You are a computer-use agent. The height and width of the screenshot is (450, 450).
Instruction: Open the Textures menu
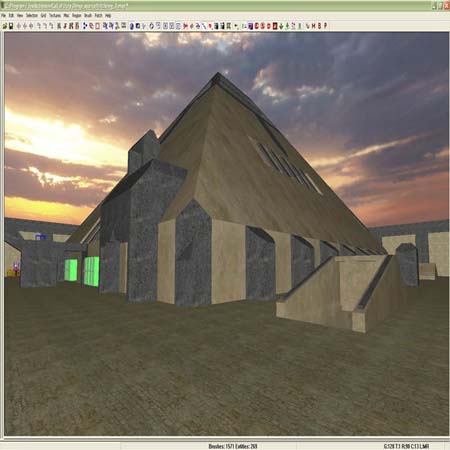pyautogui.click(x=55, y=16)
